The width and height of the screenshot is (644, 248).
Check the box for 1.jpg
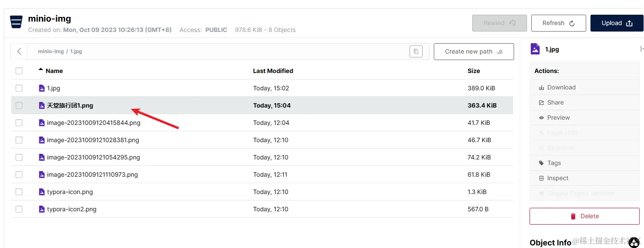[19, 88]
